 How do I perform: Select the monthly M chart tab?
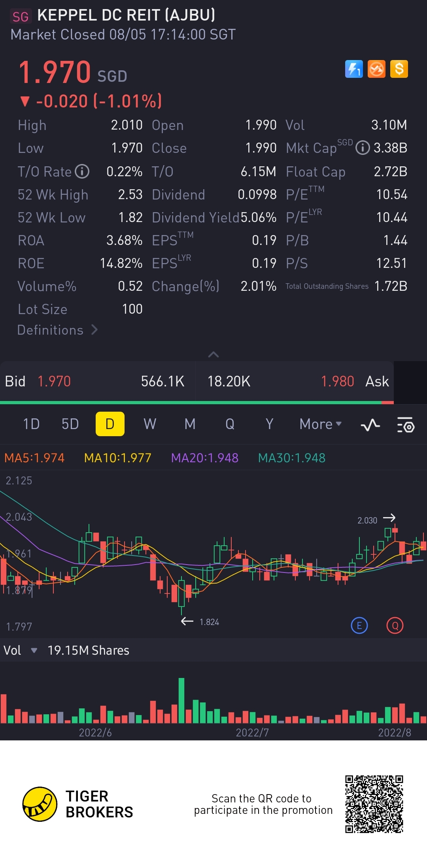pos(190,424)
